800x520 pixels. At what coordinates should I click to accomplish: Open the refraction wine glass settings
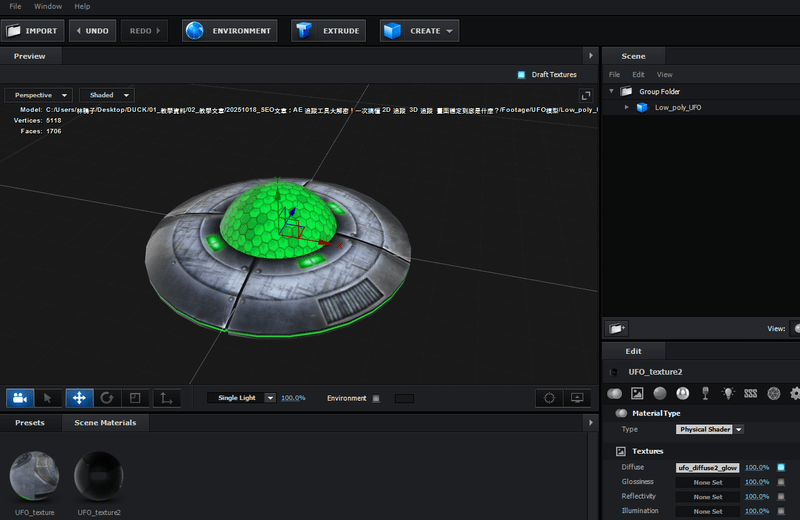[705, 394]
